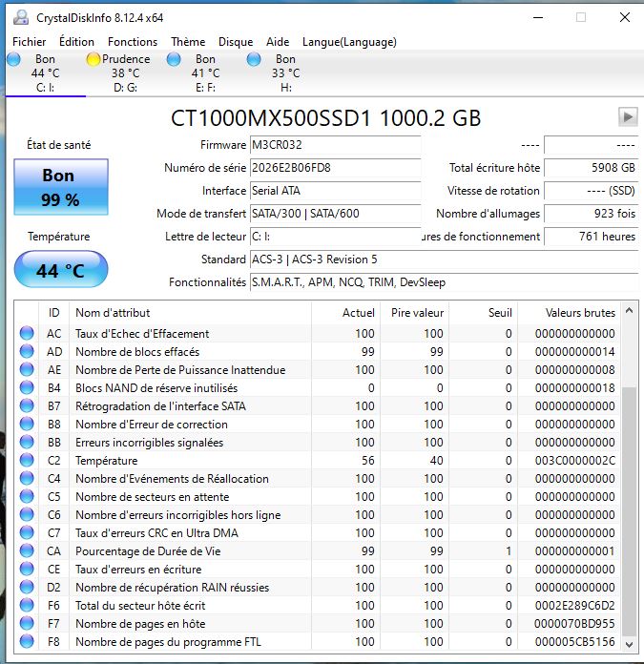Image resolution: width=644 pixels, height=664 pixels.
Task: Click the status orb on row F7
Action: click(x=27, y=624)
